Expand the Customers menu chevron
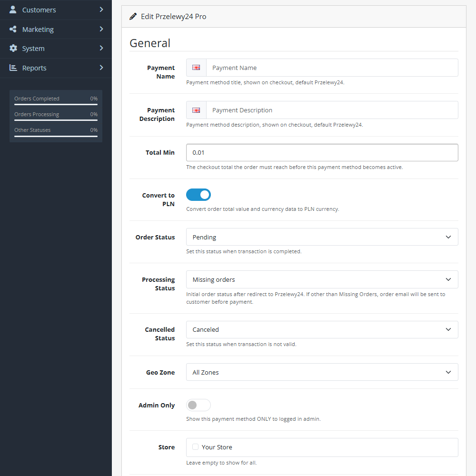 [x=101, y=10]
